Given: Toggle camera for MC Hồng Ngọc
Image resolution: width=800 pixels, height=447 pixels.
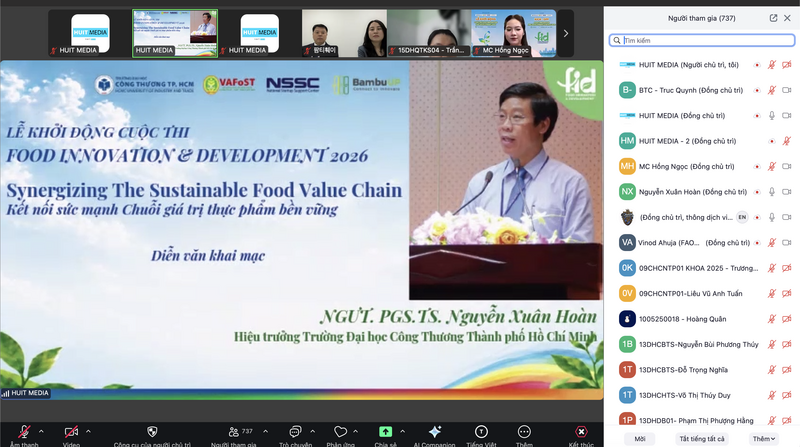Looking at the screenshot, I should tap(787, 166).
